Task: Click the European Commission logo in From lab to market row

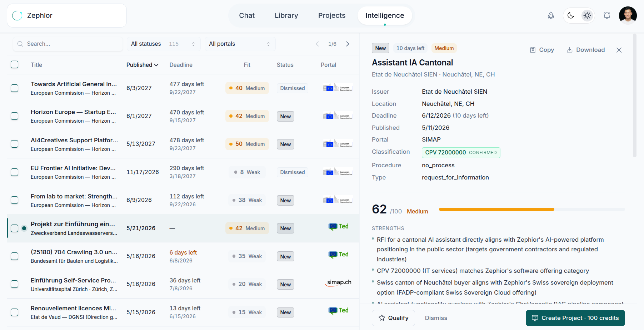Action: (x=338, y=200)
